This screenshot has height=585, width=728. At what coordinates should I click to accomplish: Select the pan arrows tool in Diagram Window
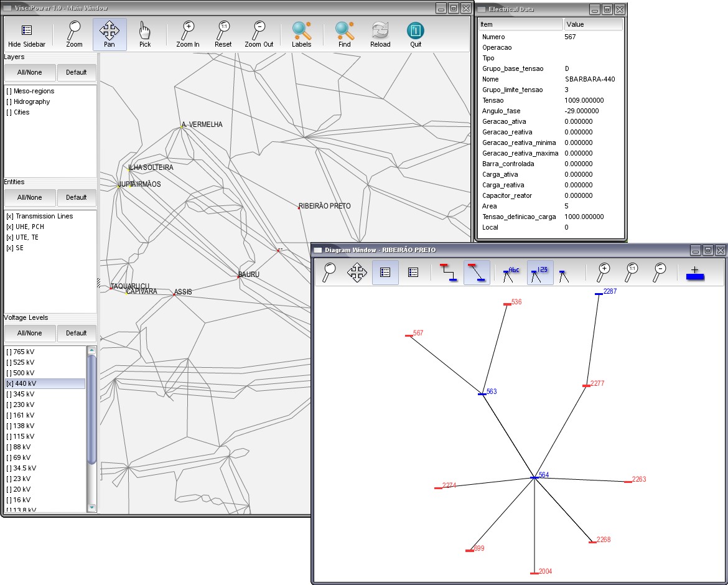(357, 272)
